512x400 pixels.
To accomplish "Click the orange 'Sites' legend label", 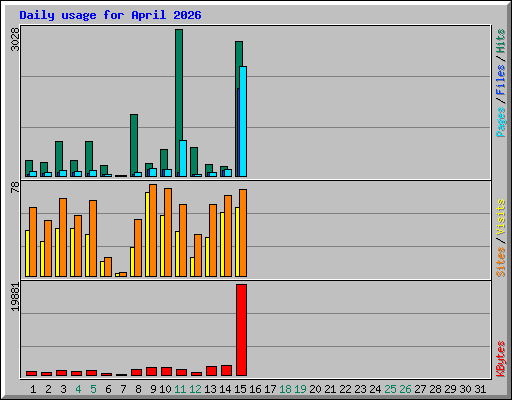I will pos(501,262).
